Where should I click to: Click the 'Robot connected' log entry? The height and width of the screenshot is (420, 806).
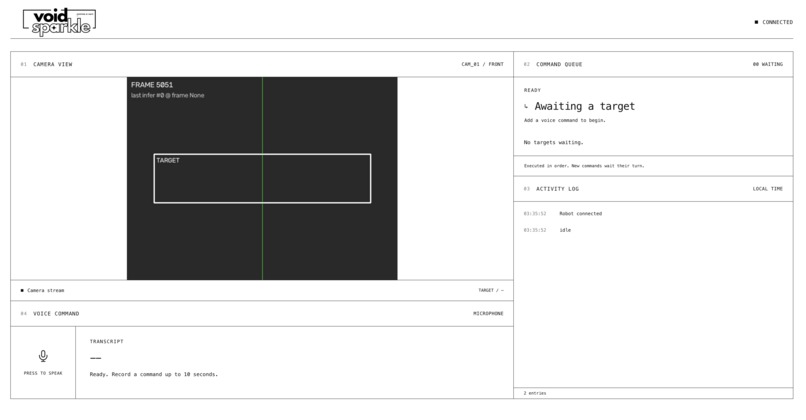pos(580,213)
